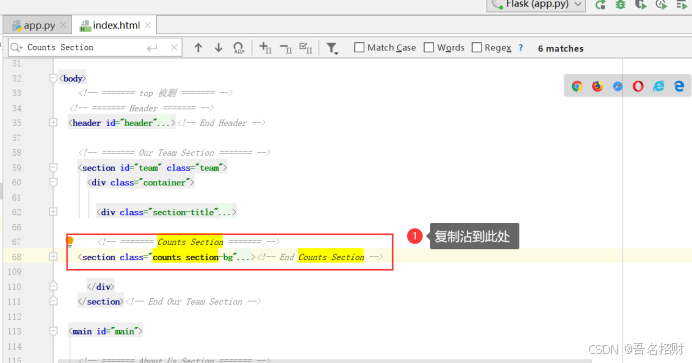
Task: Click section id="team" code line
Action: [152, 168]
